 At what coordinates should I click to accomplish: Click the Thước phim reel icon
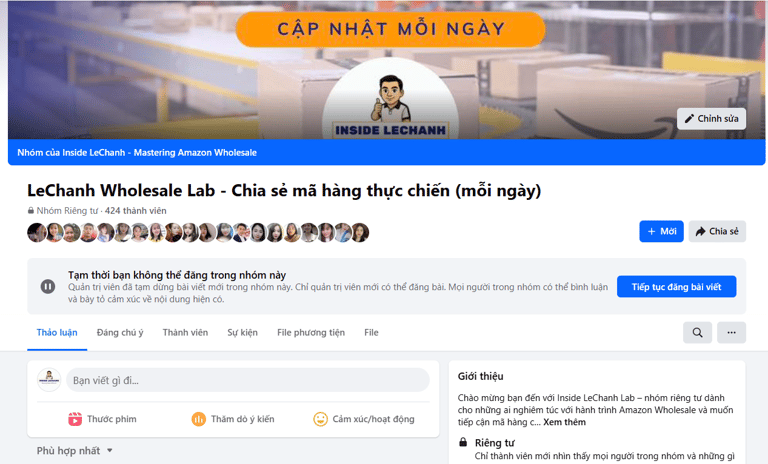click(75, 419)
